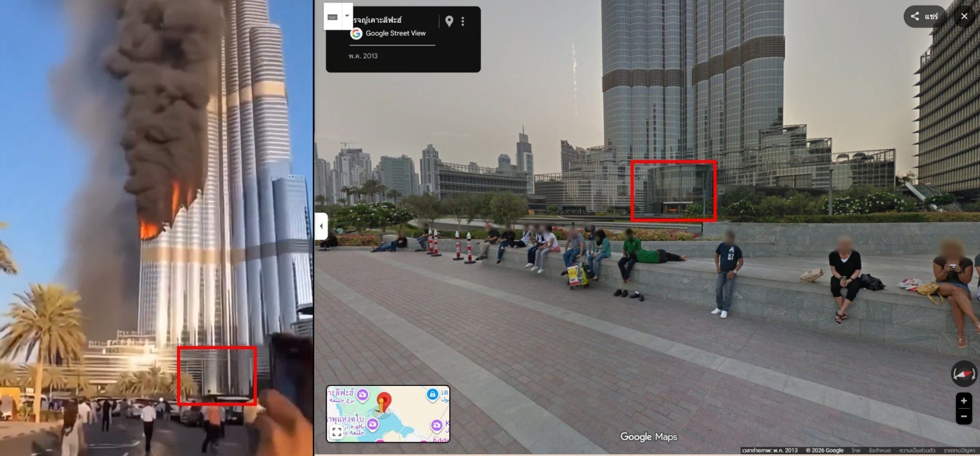Image resolution: width=980 pixels, height=456 pixels.
Task: Click inside the minimap thumbnail
Action: (388, 414)
